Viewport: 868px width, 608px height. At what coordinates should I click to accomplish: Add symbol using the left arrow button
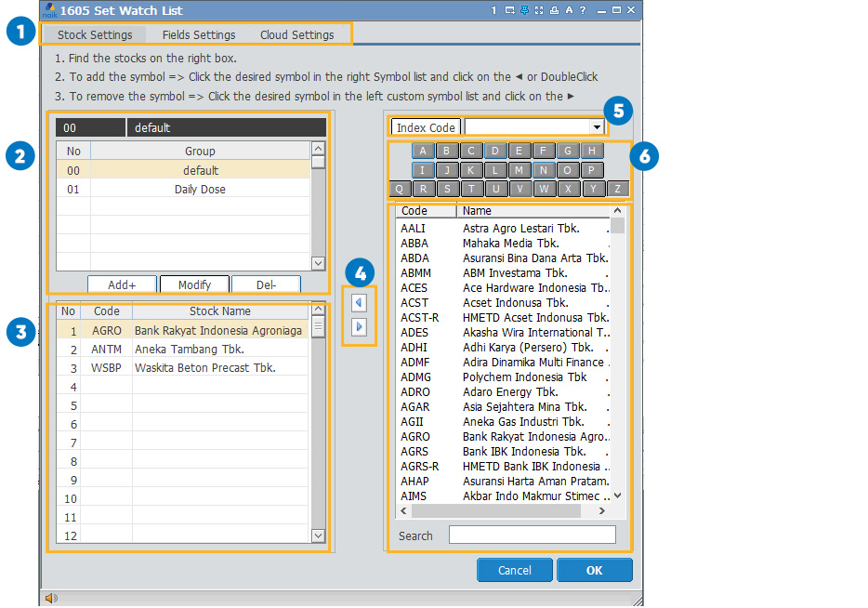click(359, 303)
